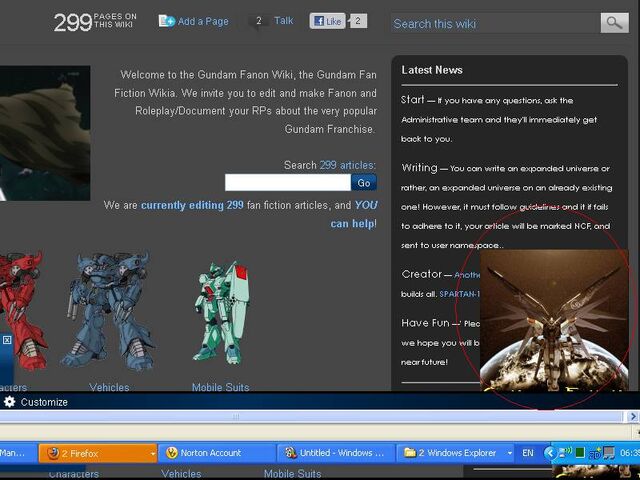Viewport: 640px width, 480px height.
Task: Click the magnifier search button
Action: 614,23
